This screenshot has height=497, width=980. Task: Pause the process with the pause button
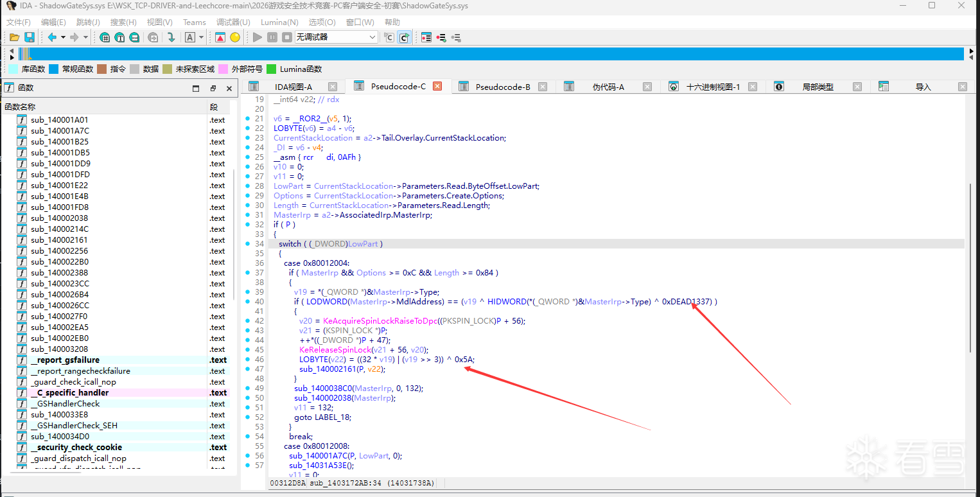pos(272,37)
